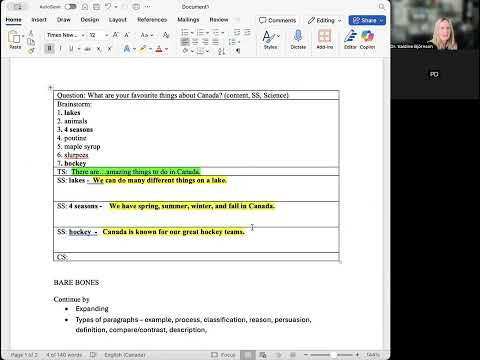The image size is (480, 360).
Task: Click the Justify alignment icon
Action: click(x=216, y=42)
